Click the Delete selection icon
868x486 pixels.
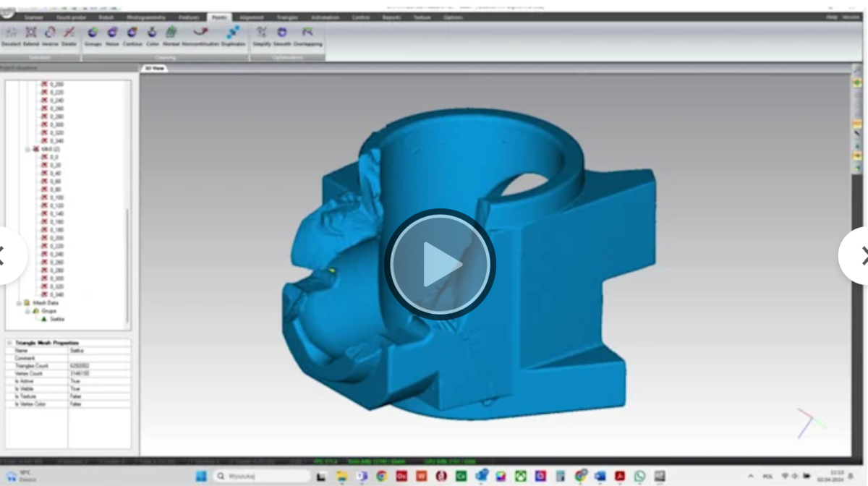[x=68, y=33]
